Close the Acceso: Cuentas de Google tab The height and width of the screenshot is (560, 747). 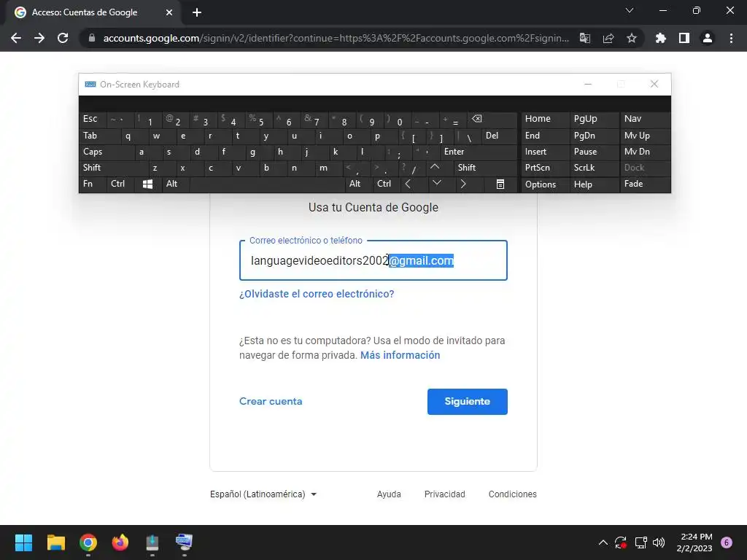[169, 12]
